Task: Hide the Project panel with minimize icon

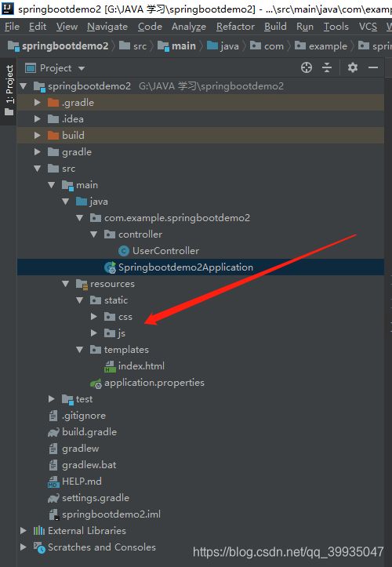Action: [x=373, y=67]
